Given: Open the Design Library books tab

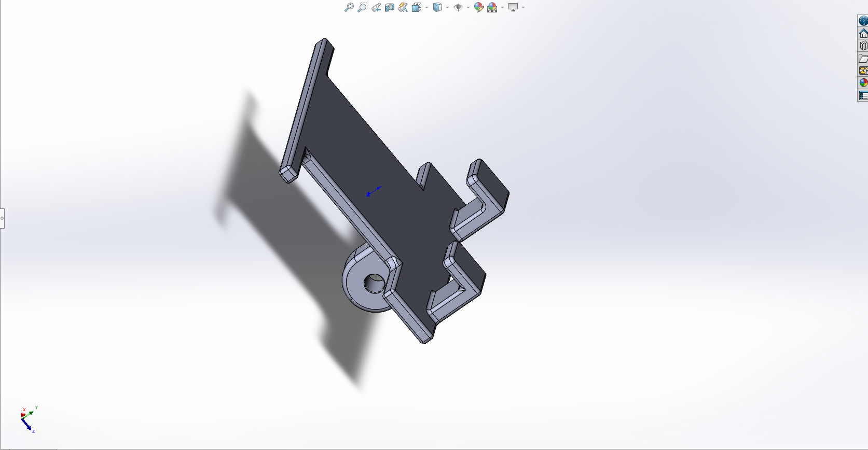Looking at the screenshot, I should tap(863, 46).
